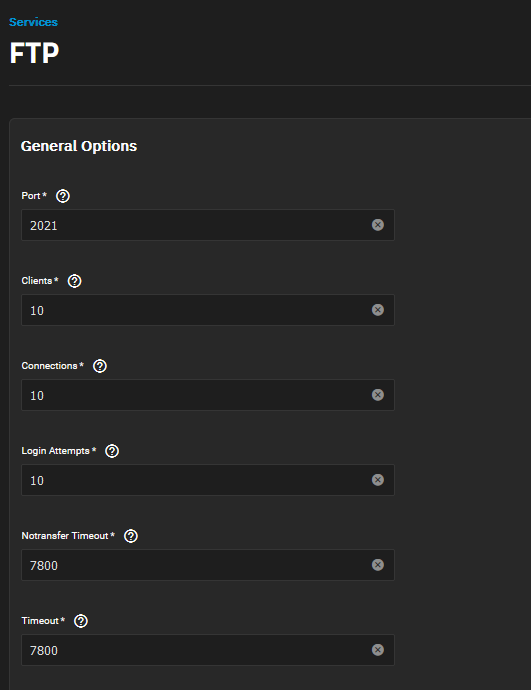Clear the Clients field value
The height and width of the screenshot is (690, 531).
[x=377, y=310]
